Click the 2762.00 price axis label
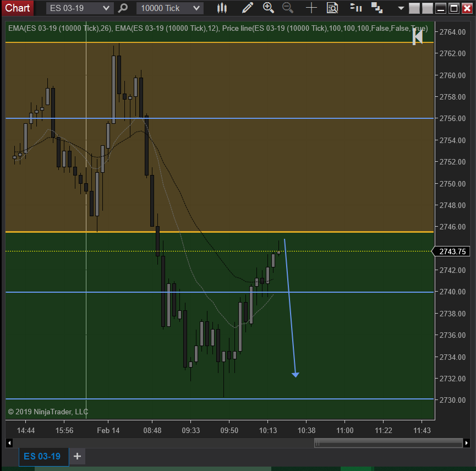The height and width of the screenshot is (471, 476). 452,53
